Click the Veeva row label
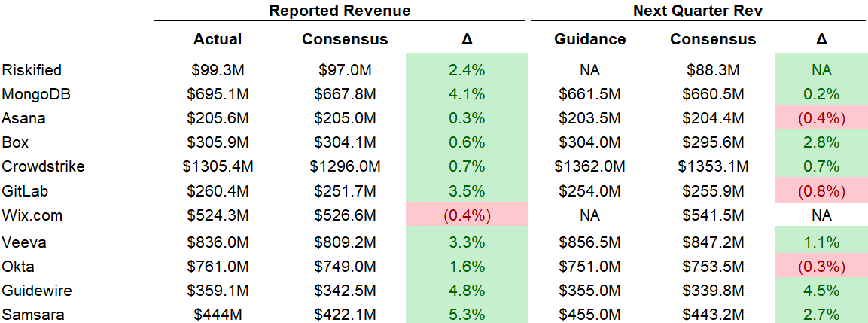The width and height of the screenshot is (868, 323). [24, 242]
